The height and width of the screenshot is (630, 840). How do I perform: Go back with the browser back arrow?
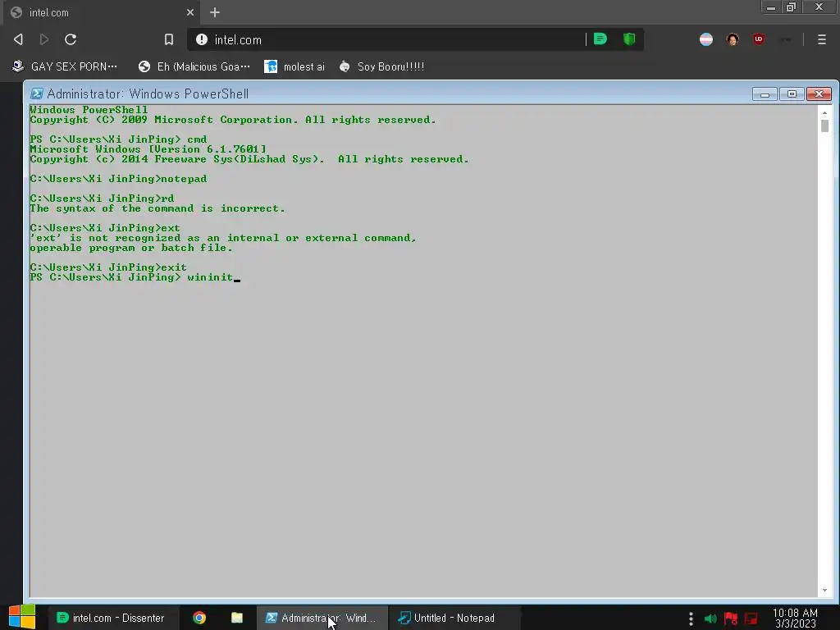[x=18, y=39]
